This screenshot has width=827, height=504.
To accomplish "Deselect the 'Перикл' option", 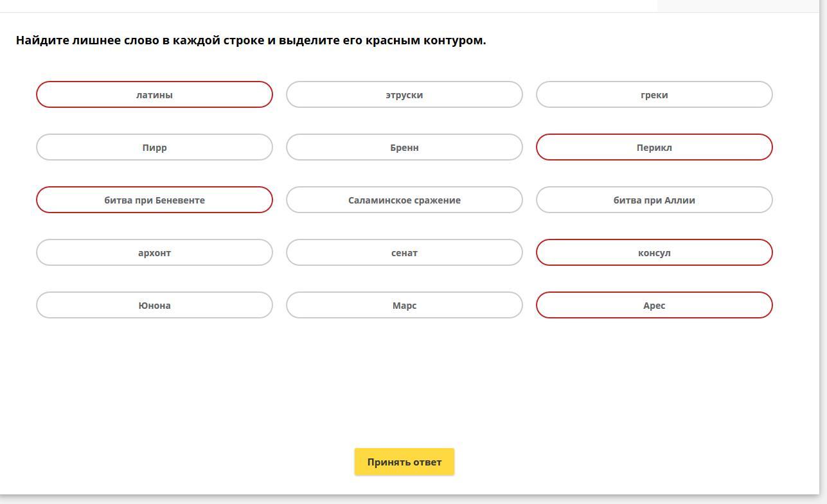I will point(654,147).
